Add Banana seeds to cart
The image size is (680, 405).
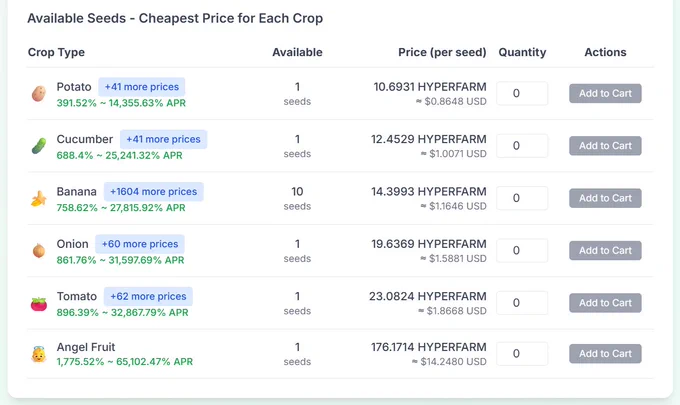[605, 198]
